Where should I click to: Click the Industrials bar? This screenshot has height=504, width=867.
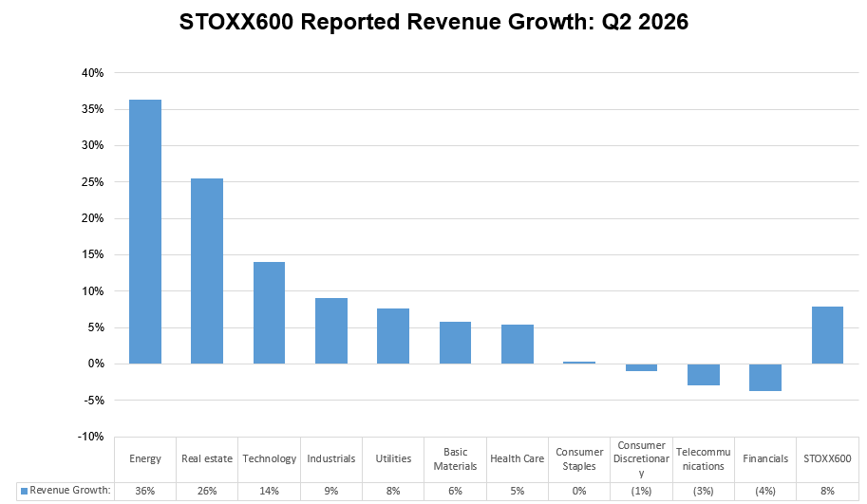click(331, 331)
